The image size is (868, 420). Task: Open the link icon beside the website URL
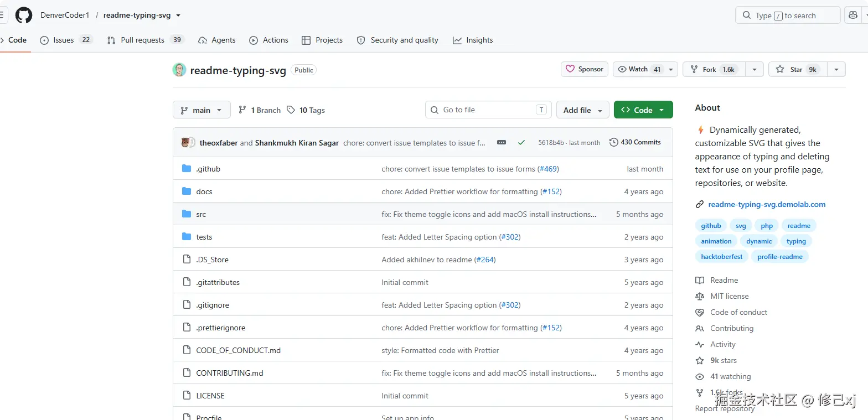700,205
